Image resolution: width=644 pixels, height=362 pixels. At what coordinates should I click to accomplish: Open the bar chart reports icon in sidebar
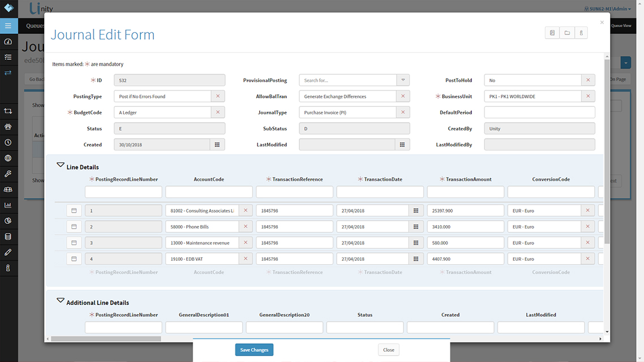[8, 205]
